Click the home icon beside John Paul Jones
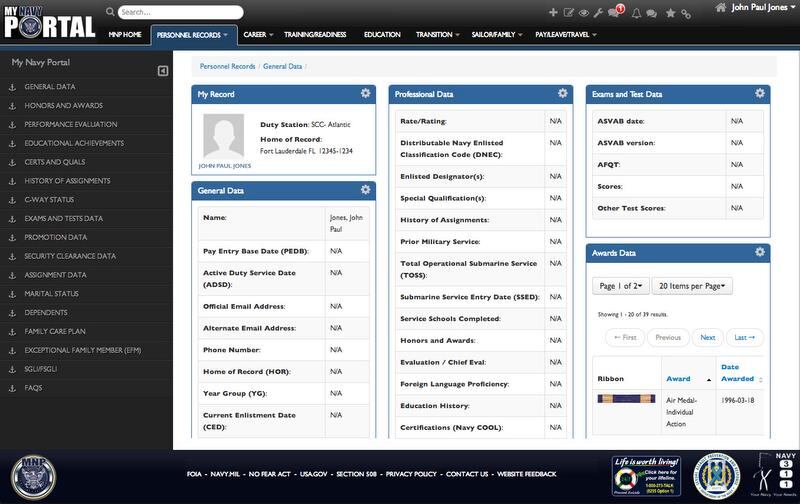Image resolution: width=800 pixels, height=504 pixels. coord(720,7)
